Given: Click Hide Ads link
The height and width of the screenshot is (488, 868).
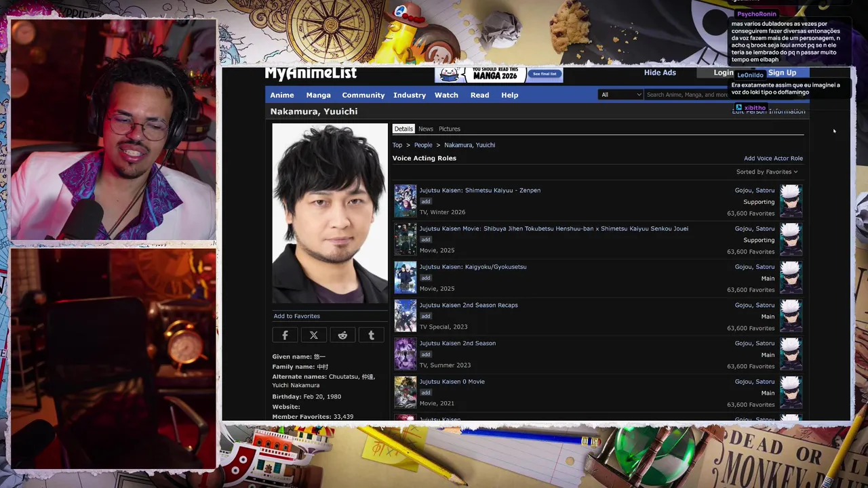Looking at the screenshot, I should click(x=660, y=73).
